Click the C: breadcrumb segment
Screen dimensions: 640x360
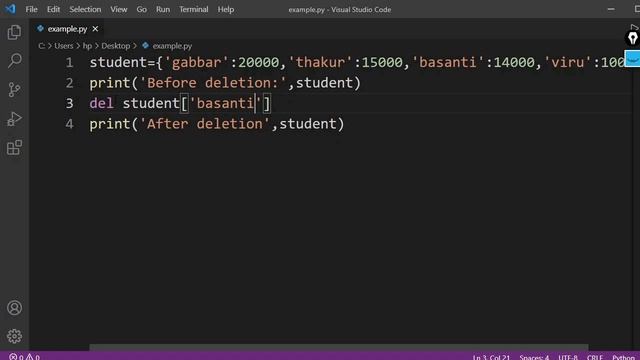click(42, 46)
